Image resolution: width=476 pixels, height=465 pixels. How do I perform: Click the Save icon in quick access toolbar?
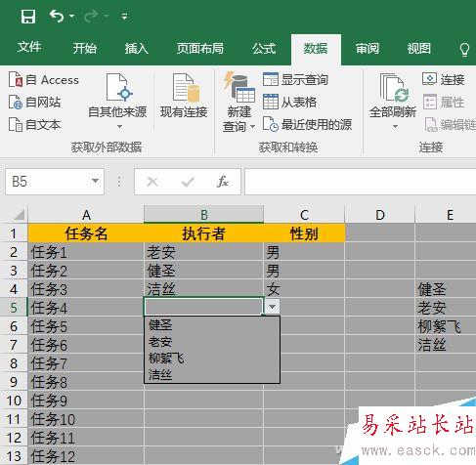coord(28,16)
